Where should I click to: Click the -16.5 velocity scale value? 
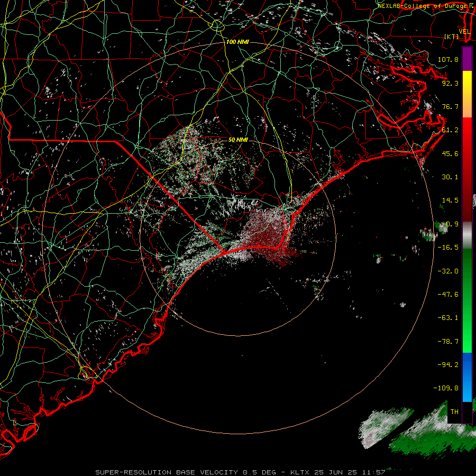pyautogui.click(x=448, y=248)
